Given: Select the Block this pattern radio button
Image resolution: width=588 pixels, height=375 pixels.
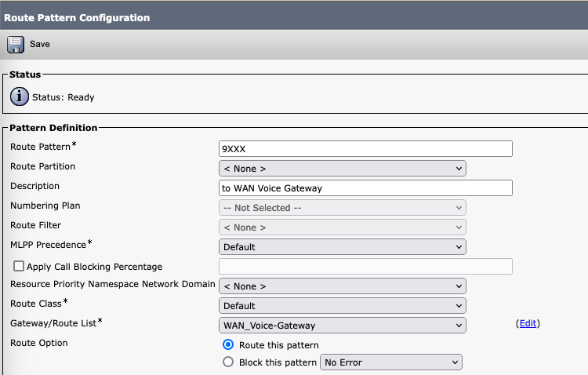Looking at the screenshot, I should point(229,362).
